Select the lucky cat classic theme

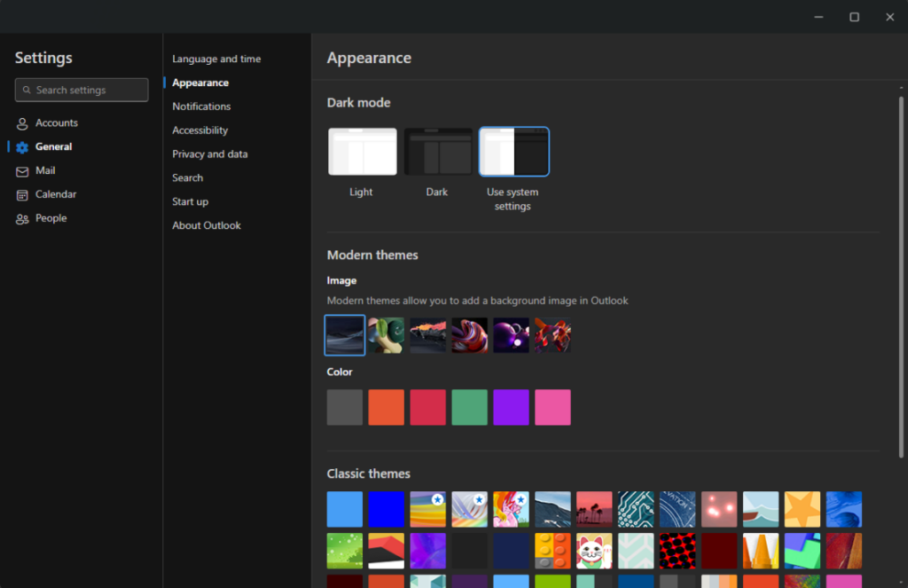595,551
